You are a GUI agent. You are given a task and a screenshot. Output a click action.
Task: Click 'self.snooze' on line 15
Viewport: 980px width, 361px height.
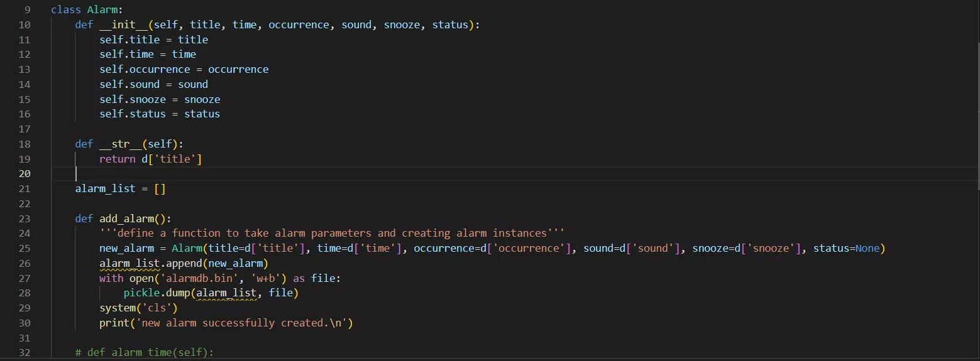[133, 99]
